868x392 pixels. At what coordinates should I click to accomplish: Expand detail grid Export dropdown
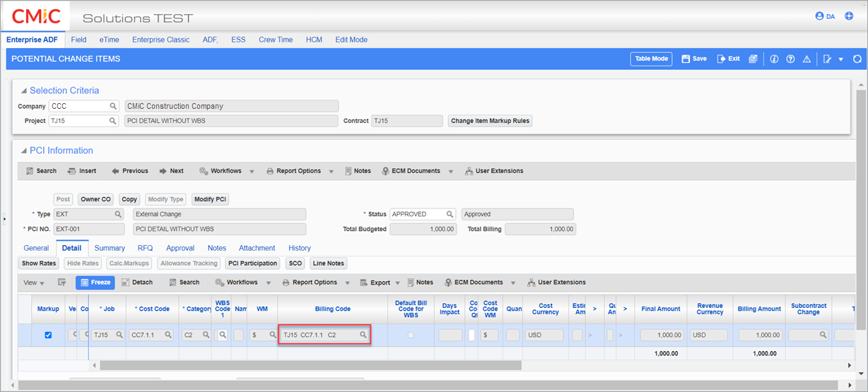click(x=398, y=283)
